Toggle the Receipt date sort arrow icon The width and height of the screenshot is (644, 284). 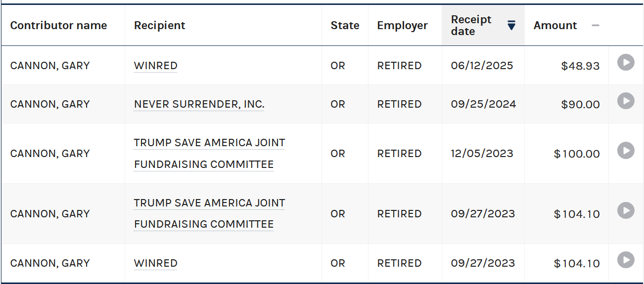[511, 25]
